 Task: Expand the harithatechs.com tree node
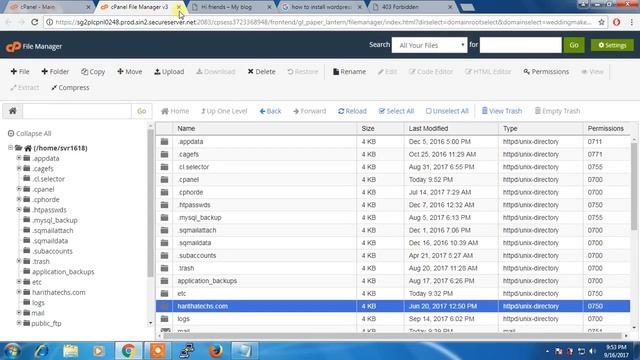(x=19, y=292)
